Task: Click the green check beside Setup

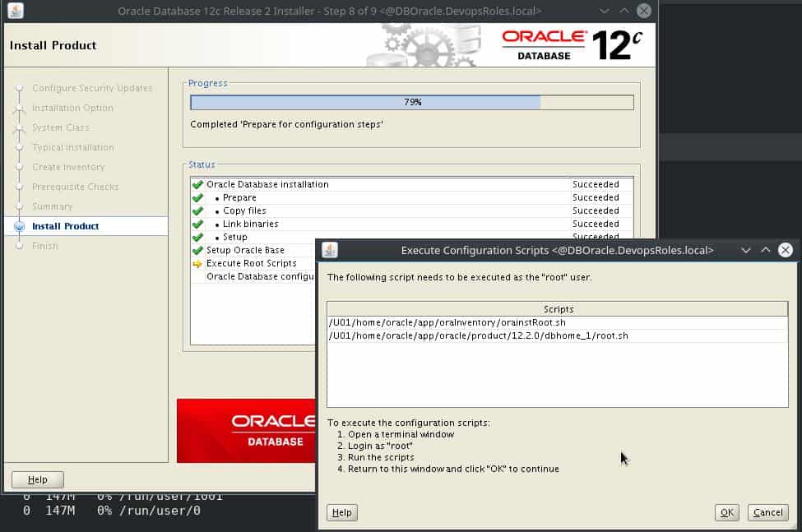Action: (197, 238)
